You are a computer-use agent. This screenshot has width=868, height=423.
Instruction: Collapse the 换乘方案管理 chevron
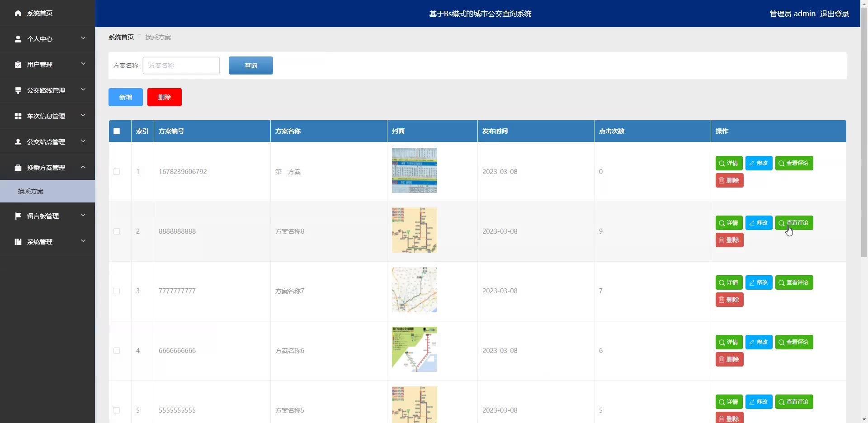coord(83,167)
